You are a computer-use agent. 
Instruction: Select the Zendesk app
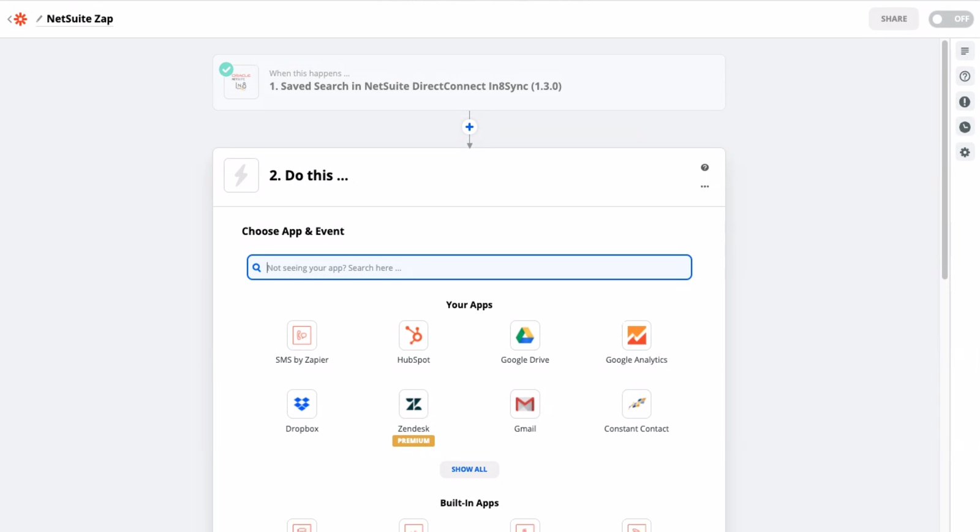(413, 411)
